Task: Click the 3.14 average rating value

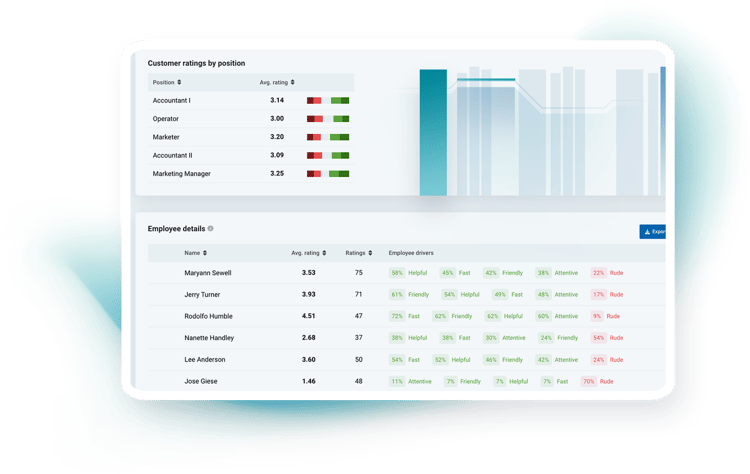Action: [277, 100]
